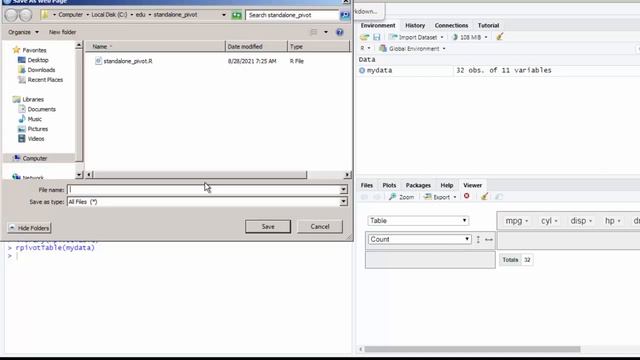Click navigation pane scroll down arrow

point(79,175)
